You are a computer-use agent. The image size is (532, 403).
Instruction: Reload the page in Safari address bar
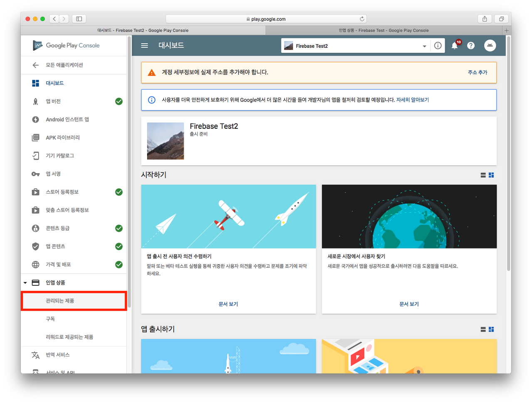click(x=362, y=19)
